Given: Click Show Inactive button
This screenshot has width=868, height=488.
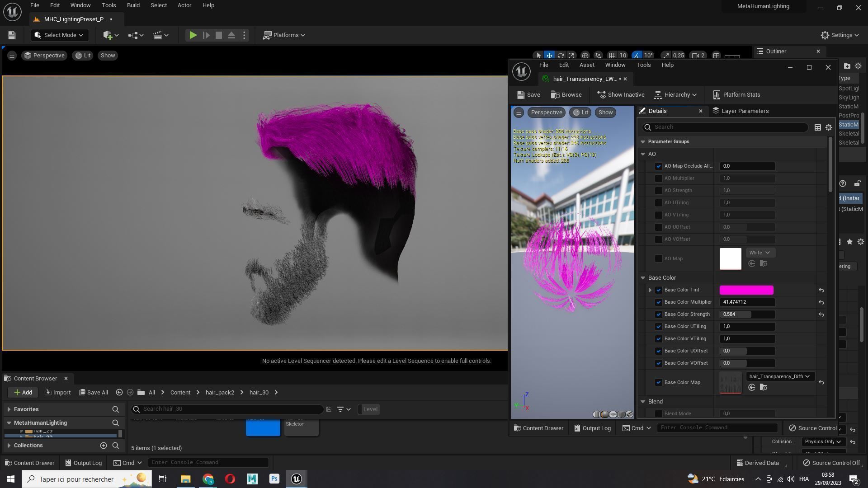Looking at the screenshot, I should coord(621,95).
